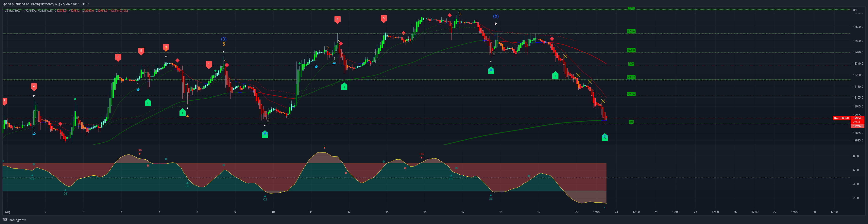This screenshot has width=868, height=224.
Task: Click the 60.0 oscillator scale label
Action: (856, 170)
